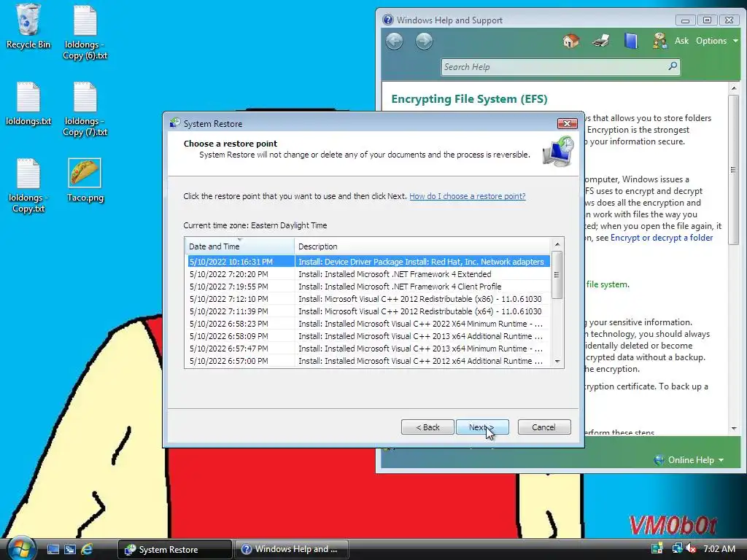Close the System Restore dialog
The height and width of the screenshot is (560, 747).
[x=567, y=124]
